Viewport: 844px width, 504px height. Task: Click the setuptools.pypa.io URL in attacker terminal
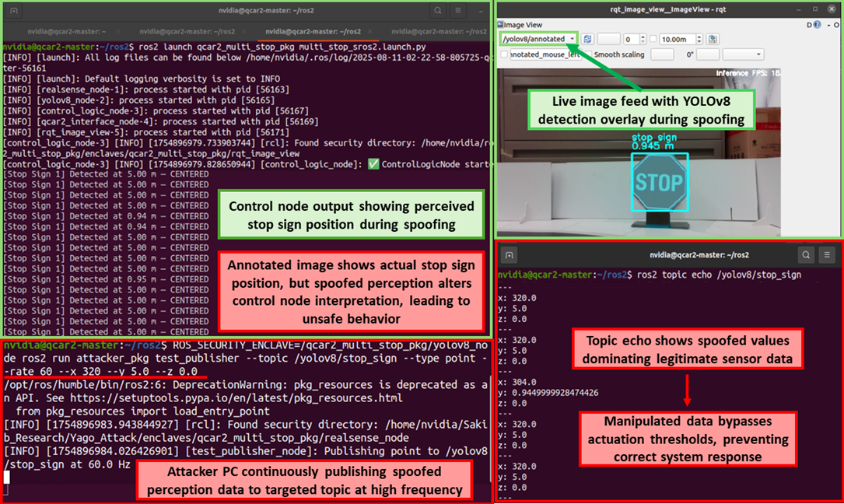236,398
